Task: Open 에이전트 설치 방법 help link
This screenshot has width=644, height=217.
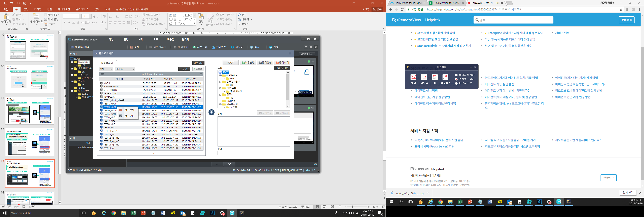Action: click(426, 91)
